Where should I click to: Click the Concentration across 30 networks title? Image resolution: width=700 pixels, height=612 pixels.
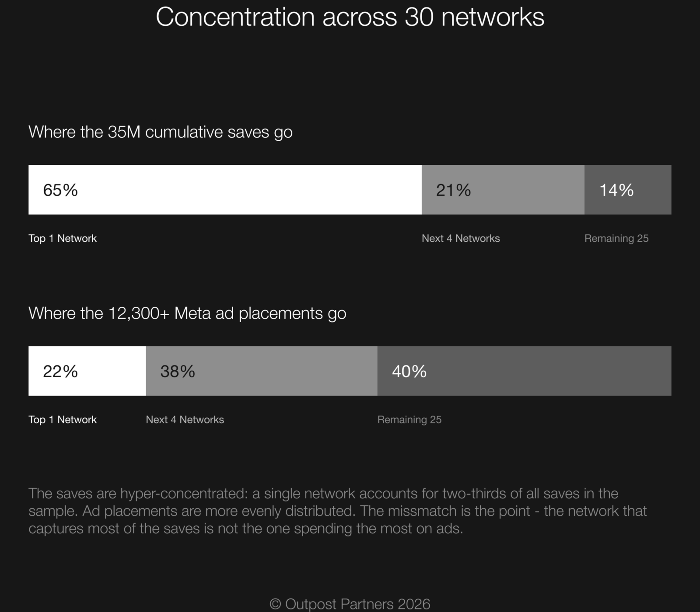pyautogui.click(x=350, y=17)
